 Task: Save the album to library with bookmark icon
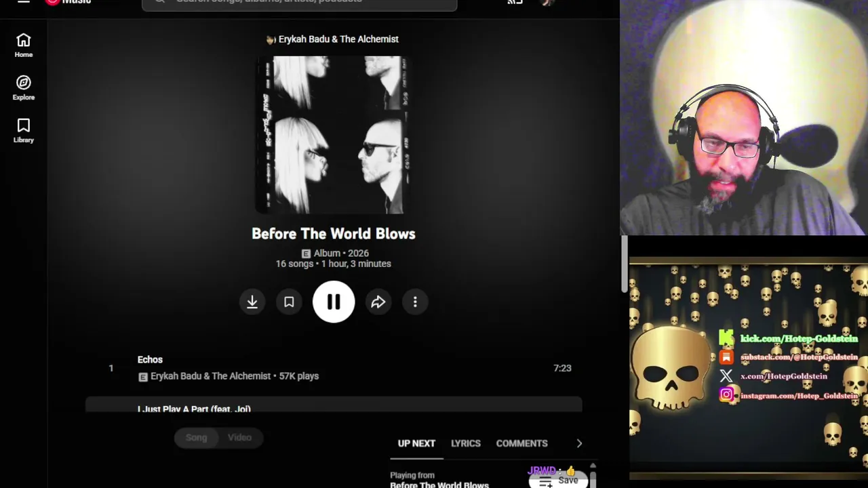289,302
